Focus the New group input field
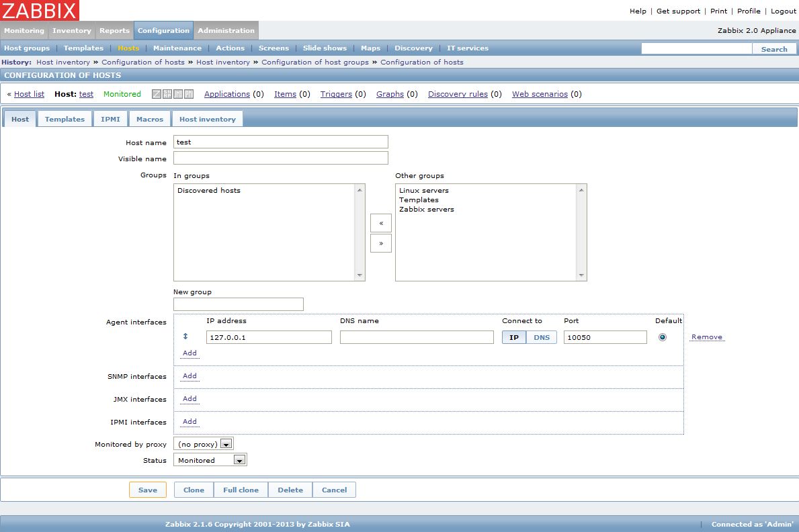799x532 pixels. (239, 304)
